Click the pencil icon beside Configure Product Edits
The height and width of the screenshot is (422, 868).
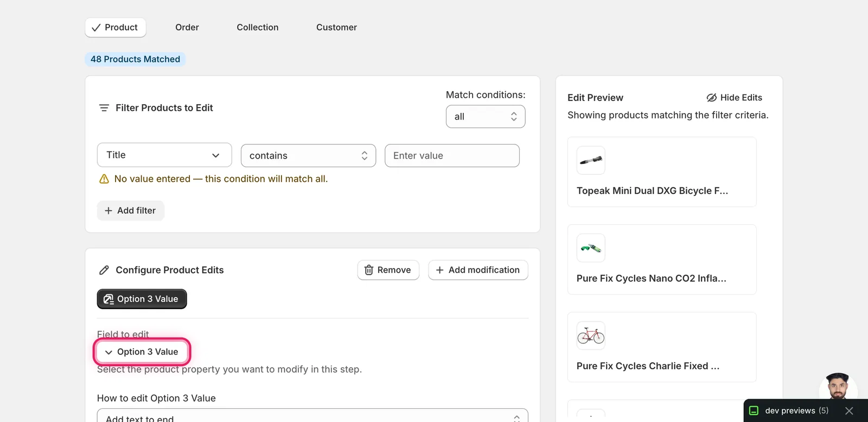tap(104, 270)
